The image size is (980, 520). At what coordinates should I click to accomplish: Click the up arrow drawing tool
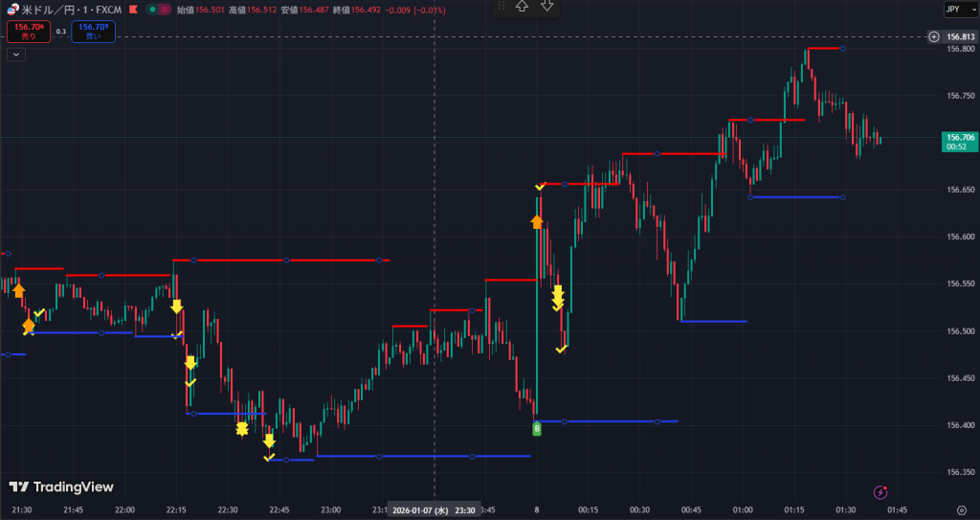(x=522, y=7)
